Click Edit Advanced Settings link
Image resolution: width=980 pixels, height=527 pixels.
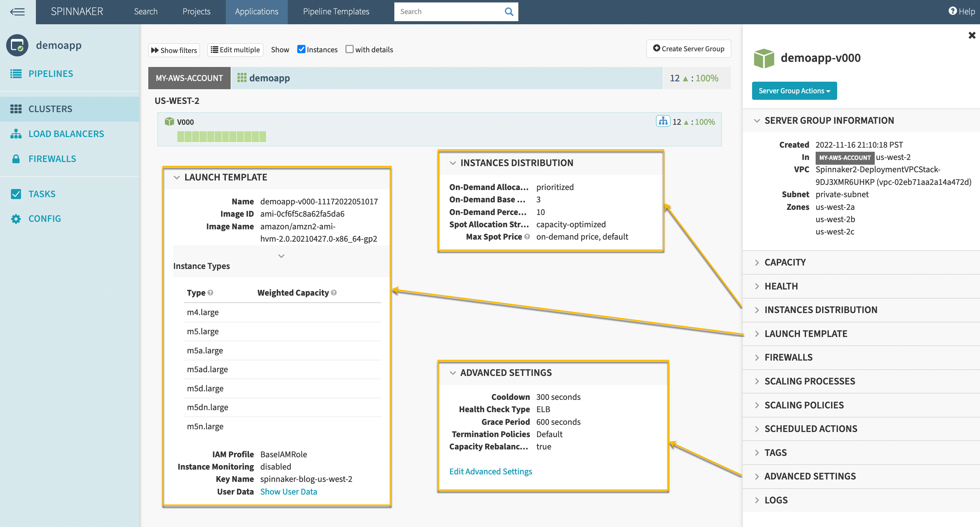click(490, 471)
